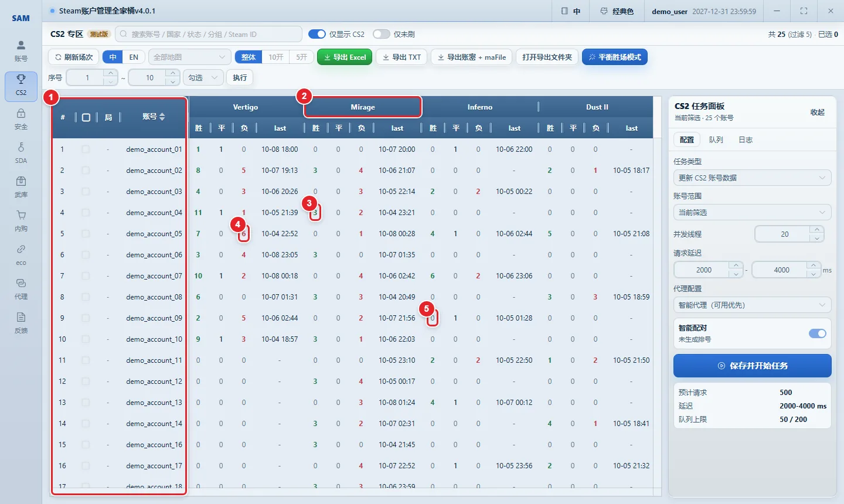This screenshot has width=844, height=504.
Task: Click 保存并开始任务 button
Action: click(x=752, y=366)
